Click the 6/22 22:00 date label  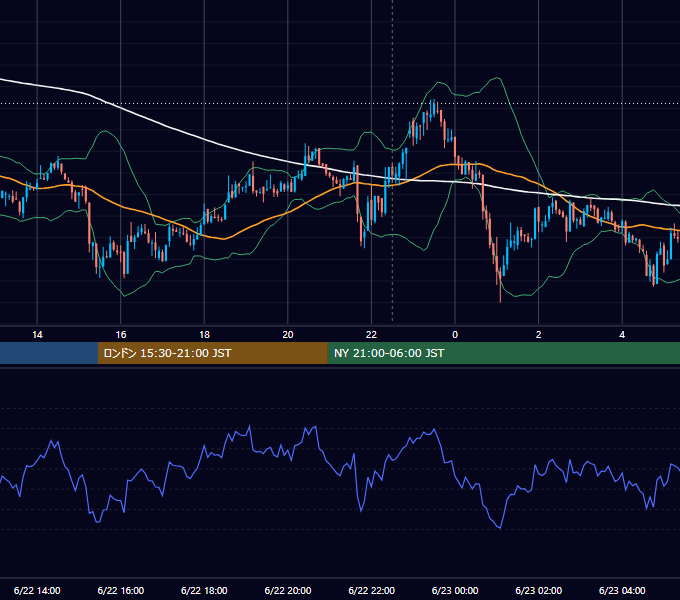(372, 590)
